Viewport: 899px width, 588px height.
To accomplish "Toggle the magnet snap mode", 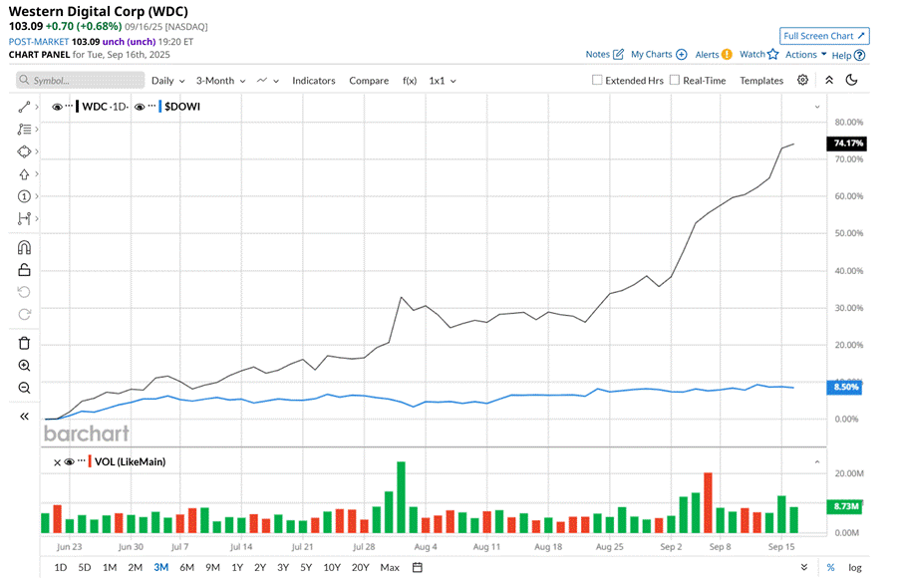I will pyautogui.click(x=24, y=247).
